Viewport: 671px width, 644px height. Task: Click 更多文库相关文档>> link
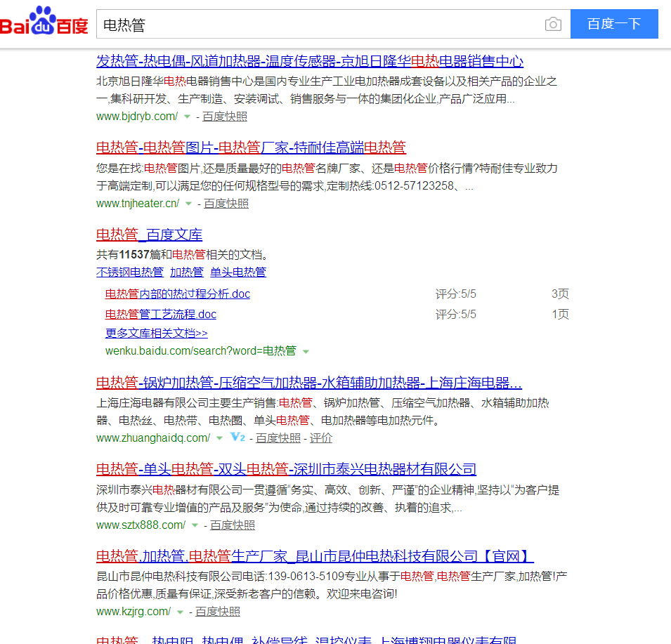[x=157, y=333]
